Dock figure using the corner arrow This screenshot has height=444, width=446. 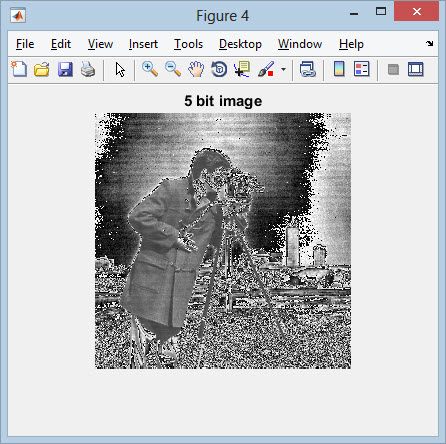(429, 43)
